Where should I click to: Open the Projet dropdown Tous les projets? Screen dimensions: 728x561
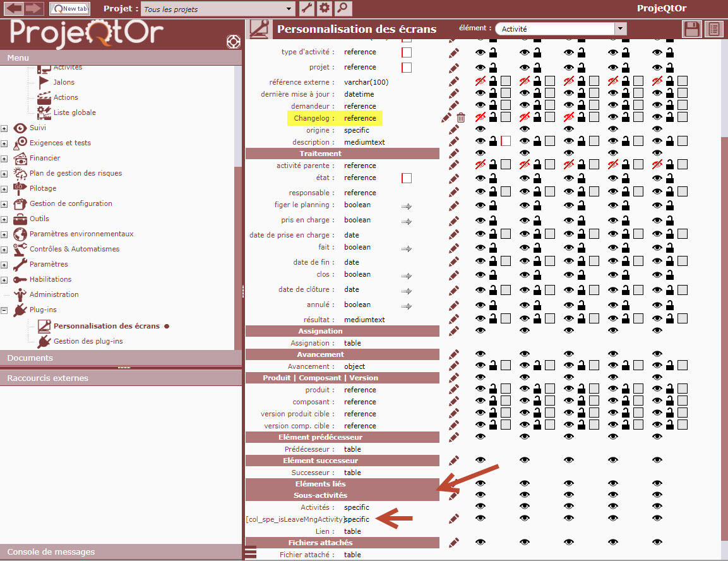pos(218,9)
